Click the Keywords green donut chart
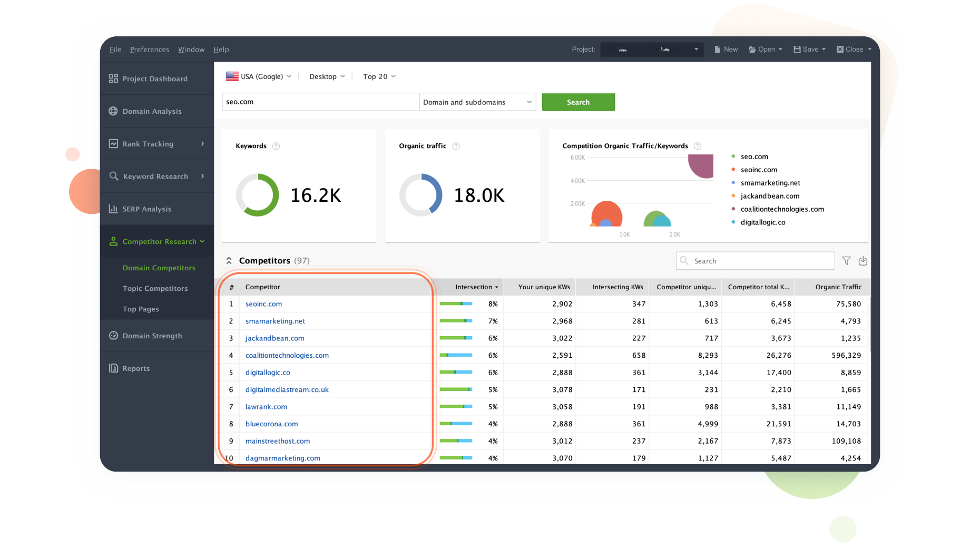The image size is (980, 559). (257, 195)
